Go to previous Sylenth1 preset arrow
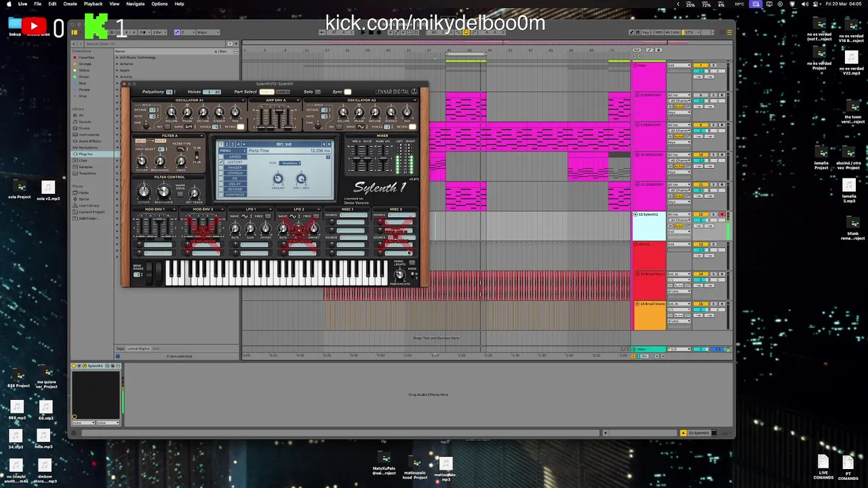Screen dimensions: 868x488 (x=324, y=144)
